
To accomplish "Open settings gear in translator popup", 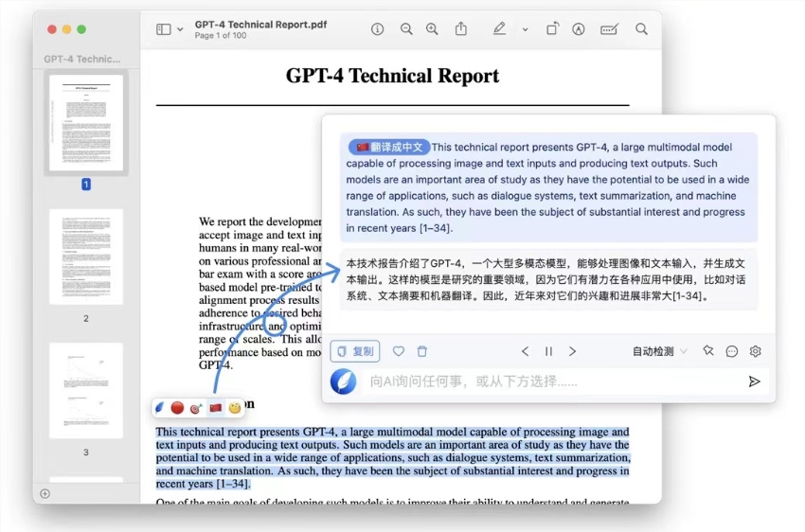I will [x=755, y=351].
